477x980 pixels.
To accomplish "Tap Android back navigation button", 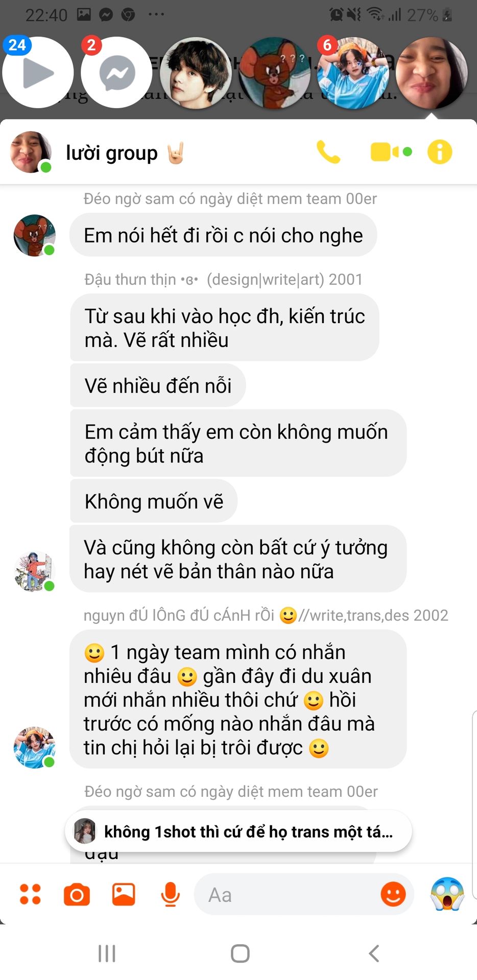I will click(x=374, y=953).
